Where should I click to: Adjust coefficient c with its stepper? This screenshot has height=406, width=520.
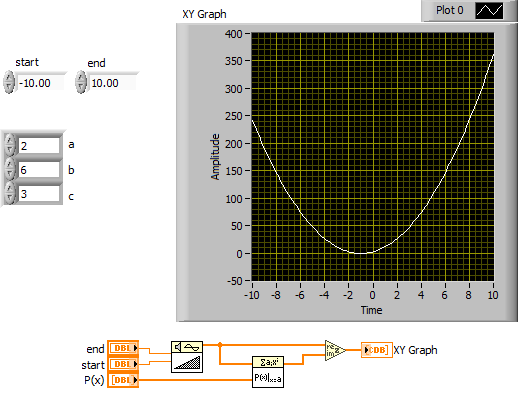pos(10,193)
